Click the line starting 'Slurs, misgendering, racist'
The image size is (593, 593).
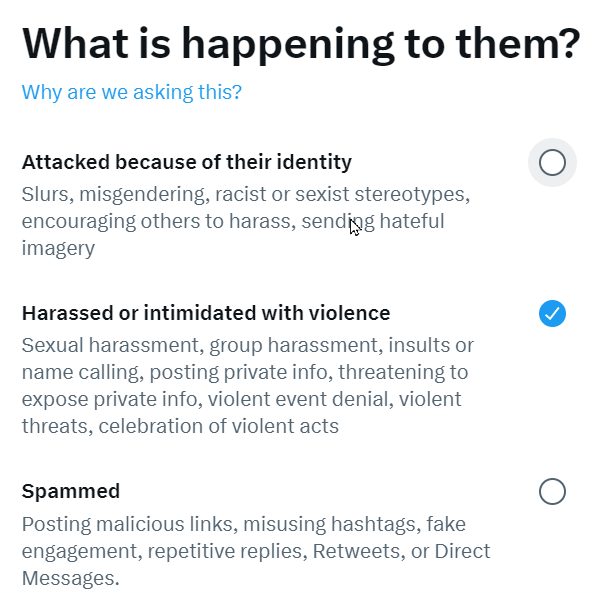(246, 195)
